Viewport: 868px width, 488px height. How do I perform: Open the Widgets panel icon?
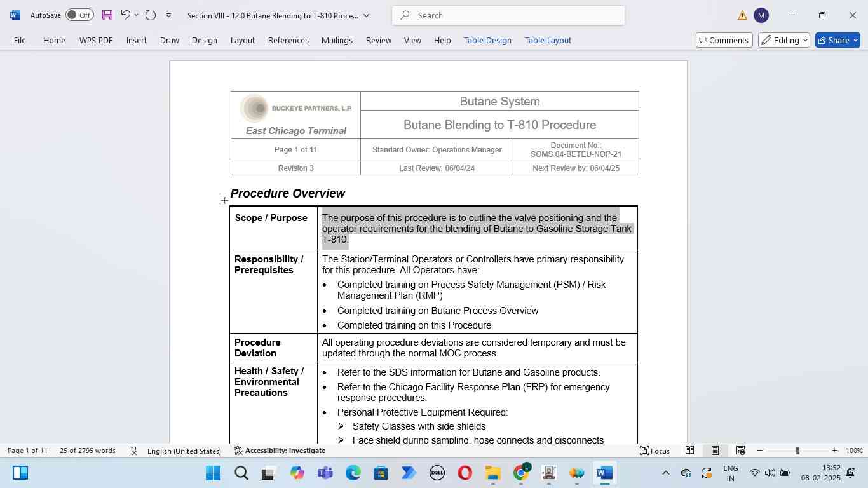20,473
